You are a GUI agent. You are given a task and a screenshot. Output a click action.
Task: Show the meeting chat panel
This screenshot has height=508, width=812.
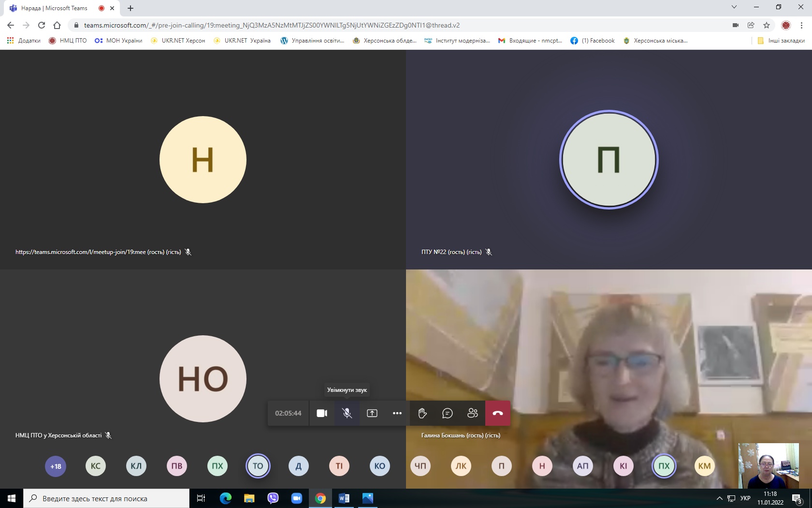point(448,413)
